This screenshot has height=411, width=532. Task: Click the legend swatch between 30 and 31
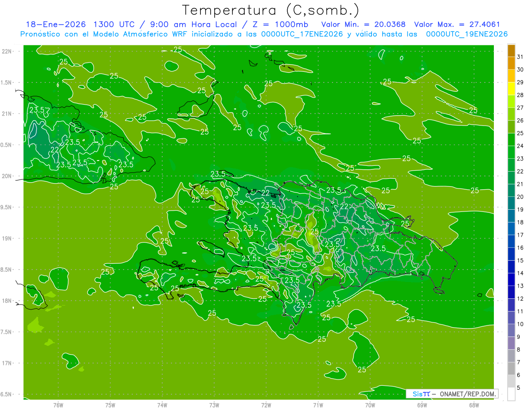[x=511, y=63]
